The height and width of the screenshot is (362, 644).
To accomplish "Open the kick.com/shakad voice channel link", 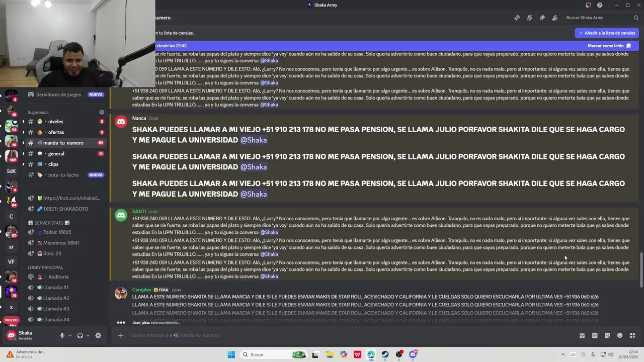I will (65, 198).
